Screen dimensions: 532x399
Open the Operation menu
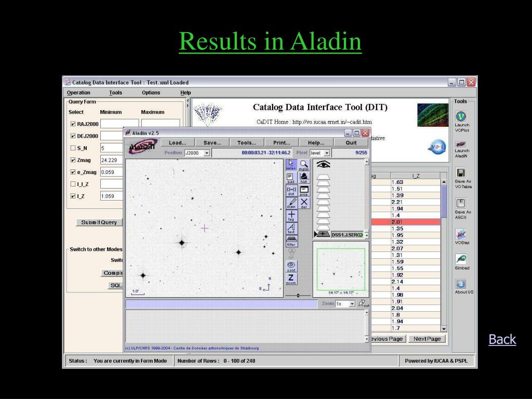click(78, 92)
